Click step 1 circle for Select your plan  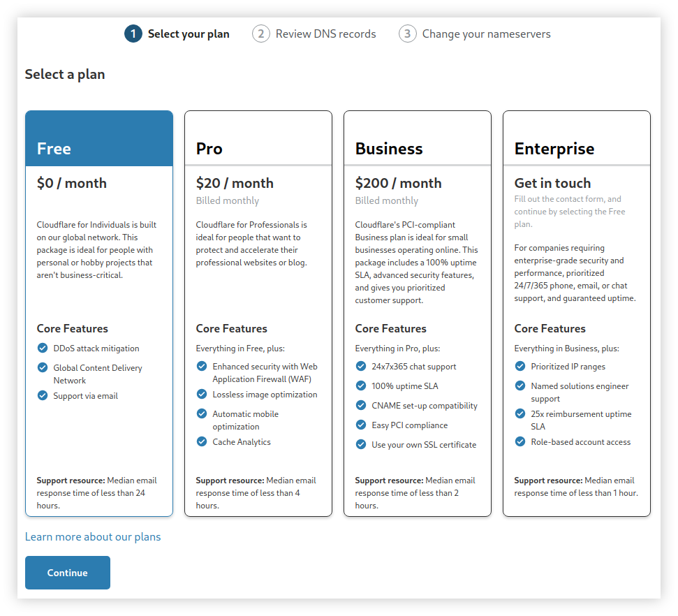pyautogui.click(x=133, y=34)
